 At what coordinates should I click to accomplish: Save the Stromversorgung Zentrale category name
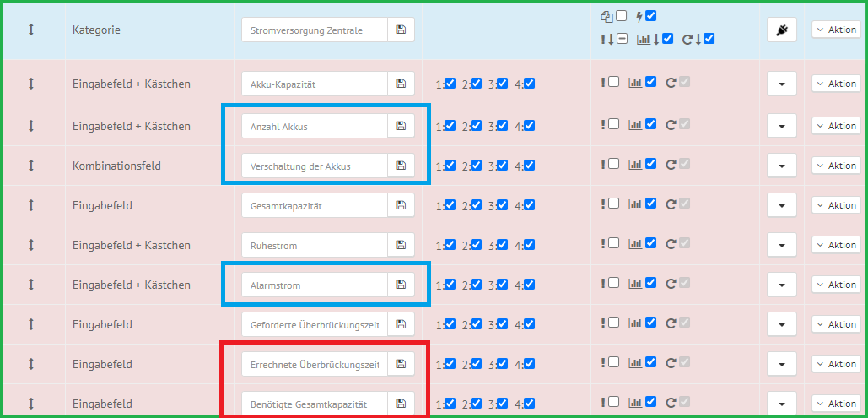click(401, 30)
